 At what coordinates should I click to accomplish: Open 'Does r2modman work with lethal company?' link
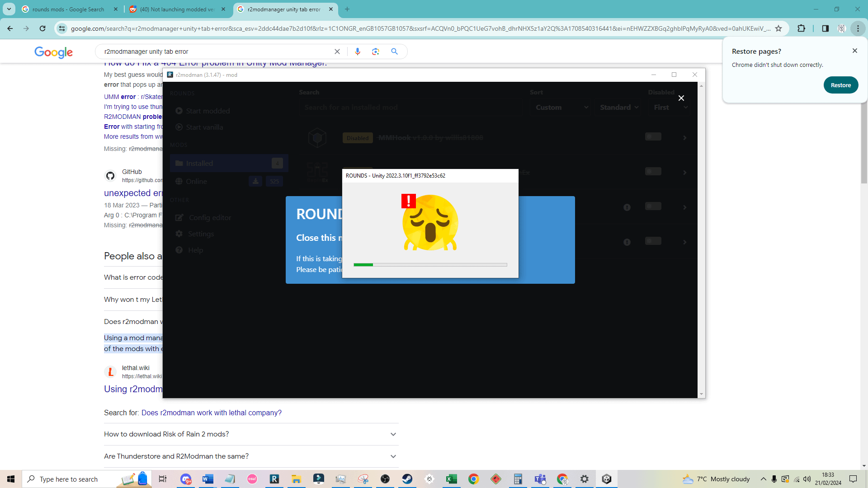coord(211,413)
